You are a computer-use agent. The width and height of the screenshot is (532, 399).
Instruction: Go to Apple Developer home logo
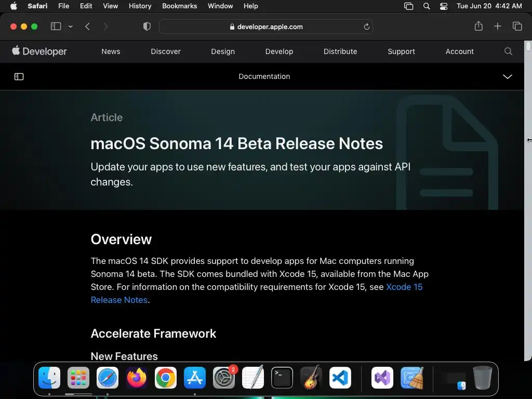(x=39, y=51)
